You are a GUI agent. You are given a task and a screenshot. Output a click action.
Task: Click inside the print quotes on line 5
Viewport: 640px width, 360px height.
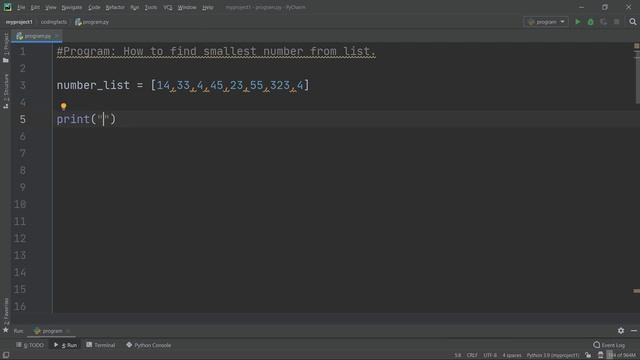coord(104,119)
